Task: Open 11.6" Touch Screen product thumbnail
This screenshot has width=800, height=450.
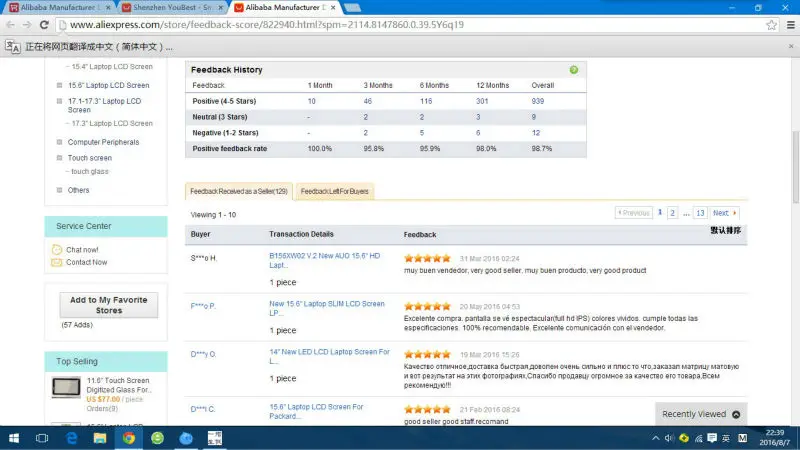Action: pyautogui.click(x=66, y=387)
